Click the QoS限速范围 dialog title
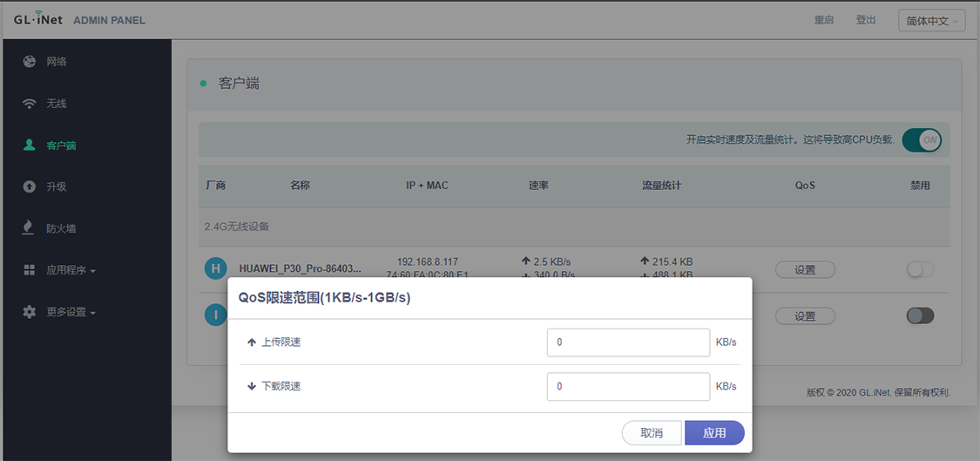Image resolution: width=980 pixels, height=461 pixels. click(x=324, y=298)
